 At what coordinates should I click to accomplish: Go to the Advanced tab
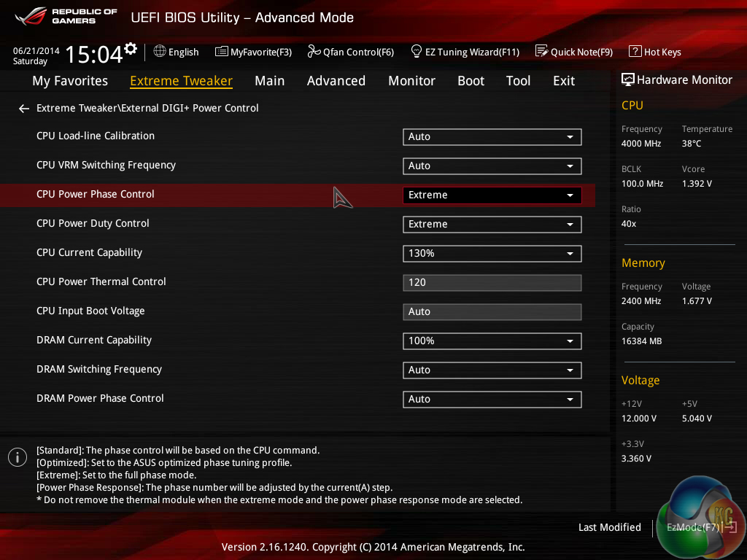pyautogui.click(x=336, y=81)
